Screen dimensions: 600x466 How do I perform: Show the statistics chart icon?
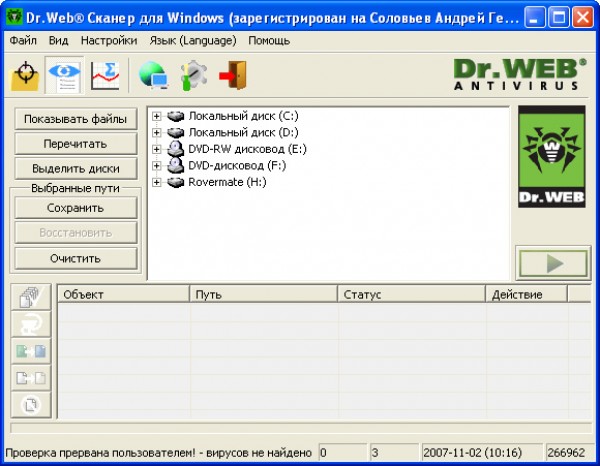tap(104, 75)
